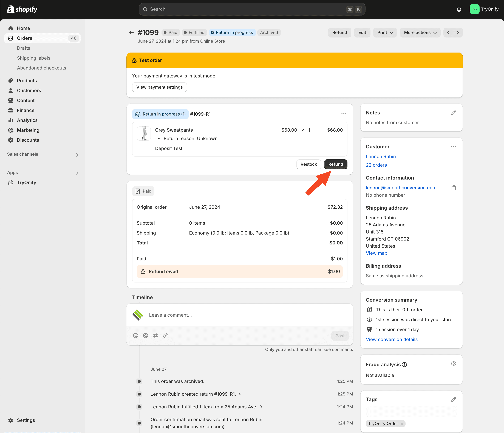The image size is (504, 433).
Task: Remove the TryOnify Order tag
Action: coord(402,423)
